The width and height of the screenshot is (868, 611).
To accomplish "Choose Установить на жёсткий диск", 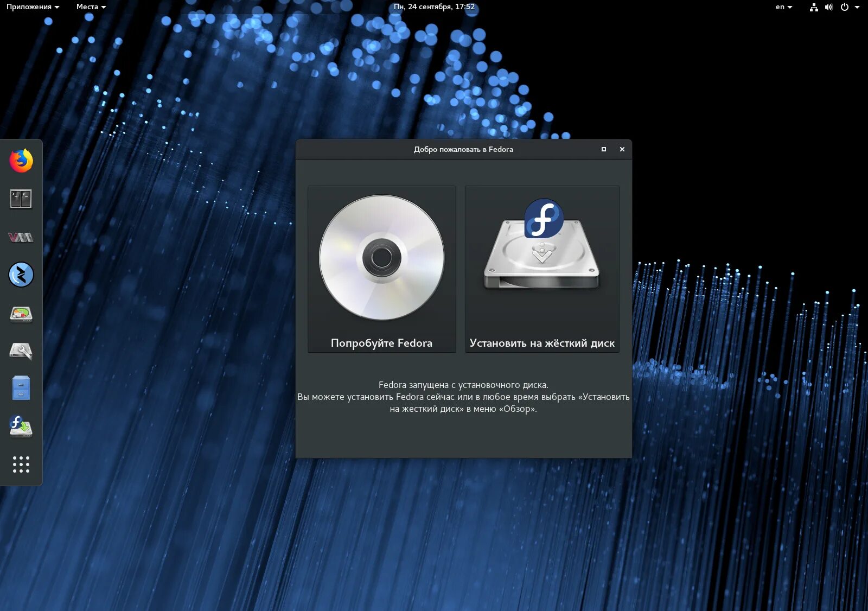I will 542,269.
